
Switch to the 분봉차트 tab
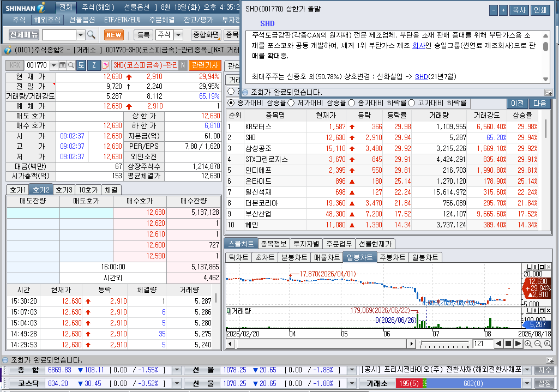294,257
